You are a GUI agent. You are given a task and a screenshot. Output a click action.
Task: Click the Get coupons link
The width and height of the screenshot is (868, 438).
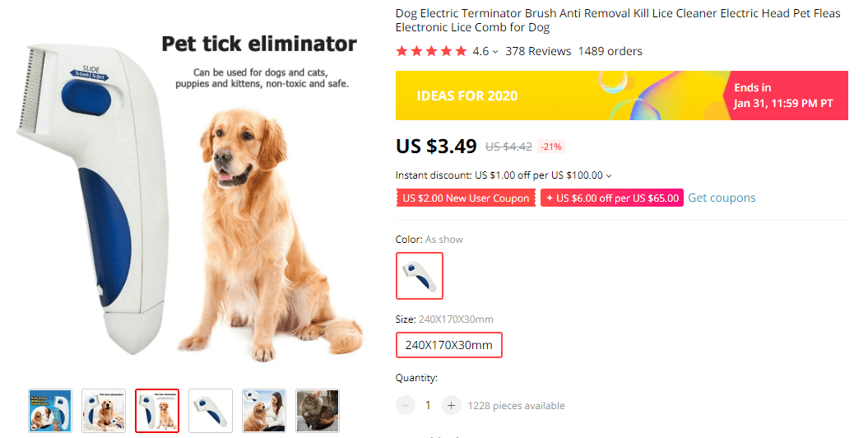pos(722,198)
